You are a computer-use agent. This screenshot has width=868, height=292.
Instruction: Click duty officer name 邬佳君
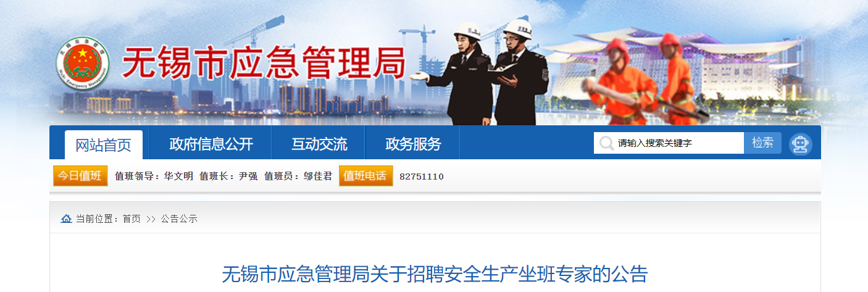tap(317, 176)
